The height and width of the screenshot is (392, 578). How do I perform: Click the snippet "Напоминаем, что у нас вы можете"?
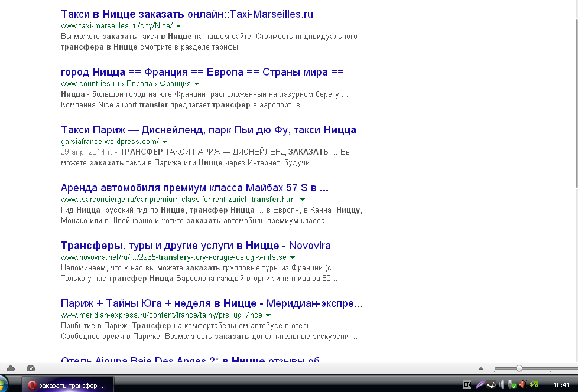click(x=200, y=273)
